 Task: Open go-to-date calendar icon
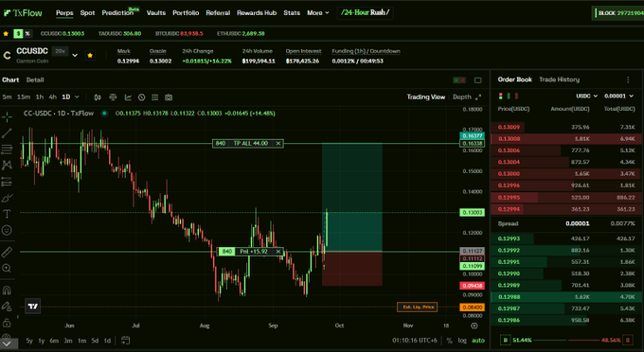126,340
